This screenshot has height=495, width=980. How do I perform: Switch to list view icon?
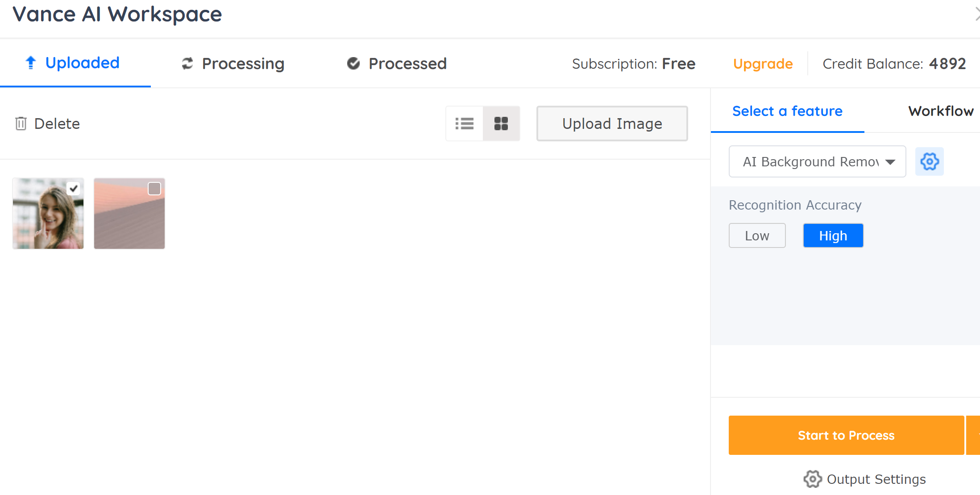[x=464, y=124]
